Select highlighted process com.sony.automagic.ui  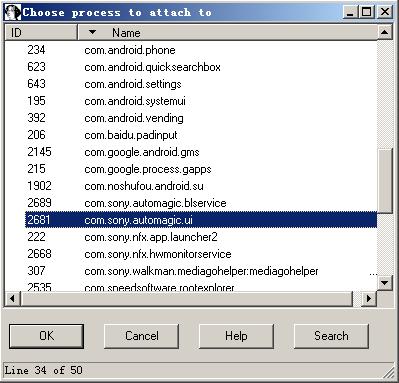[201, 220]
